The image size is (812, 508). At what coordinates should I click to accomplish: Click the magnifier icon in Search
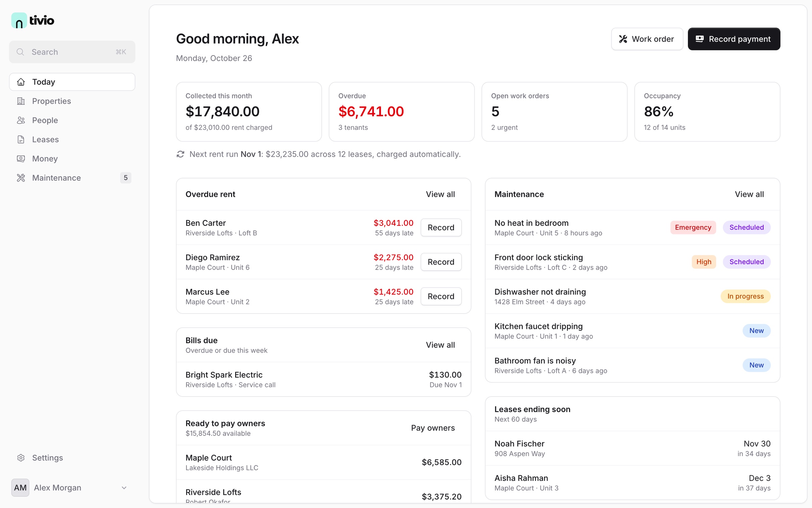20,52
